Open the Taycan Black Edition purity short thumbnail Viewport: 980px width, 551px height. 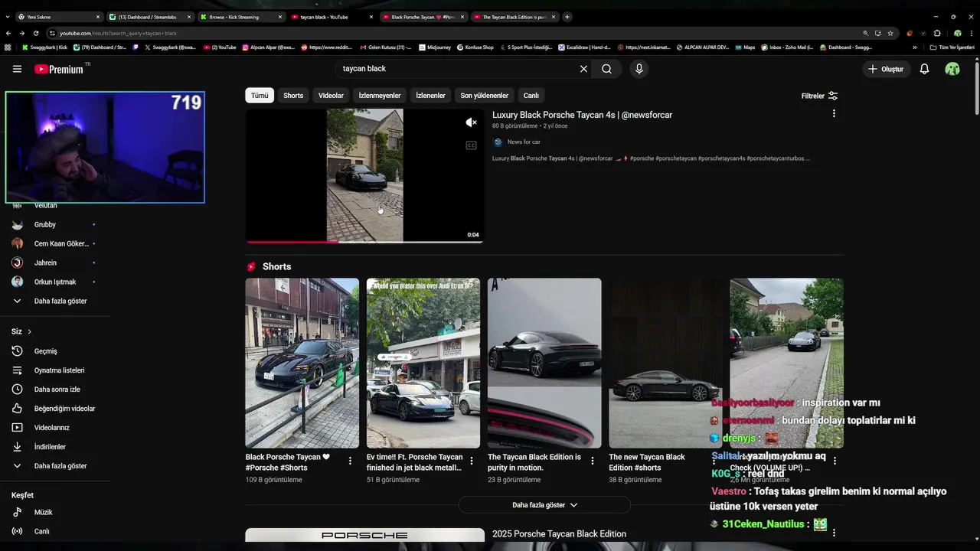click(x=544, y=363)
